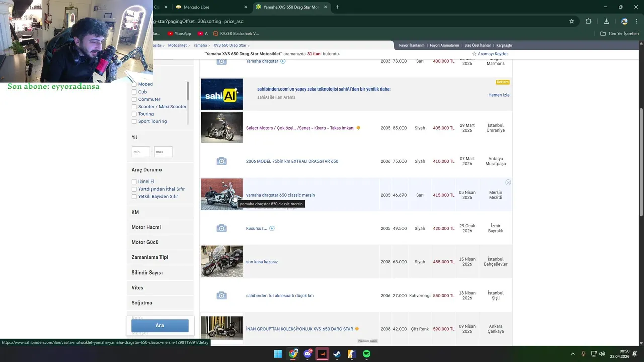644x362 pixels.
Task: Click the Yıl min input field
Action: (141, 152)
